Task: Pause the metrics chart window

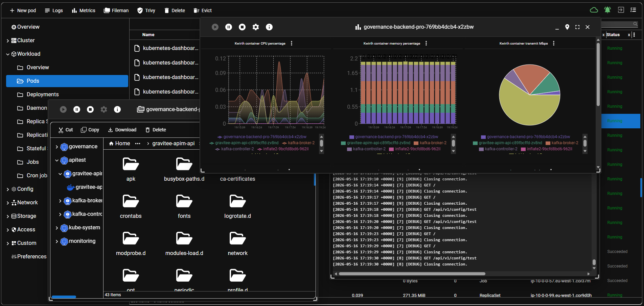Action: 229,27
